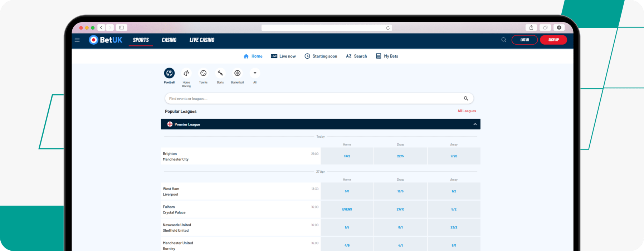This screenshot has height=251, width=644.
Task: Open the My Bets section
Action: (x=387, y=56)
